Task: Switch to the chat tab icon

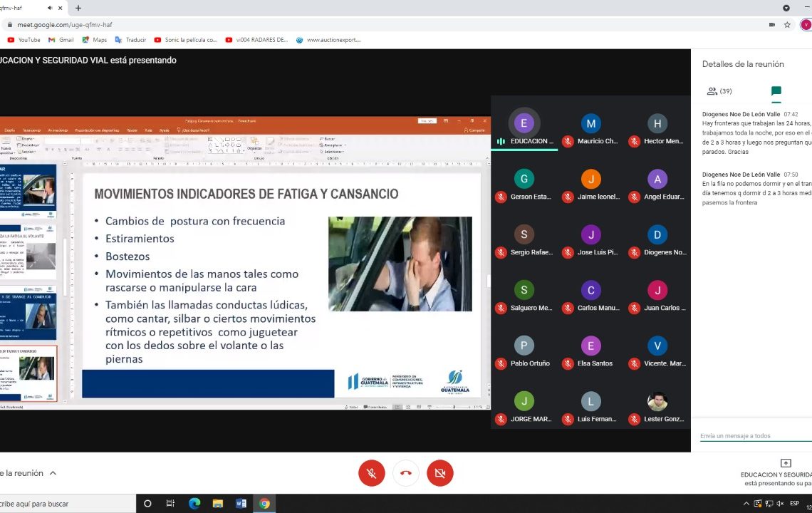Action: (x=776, y=91)
